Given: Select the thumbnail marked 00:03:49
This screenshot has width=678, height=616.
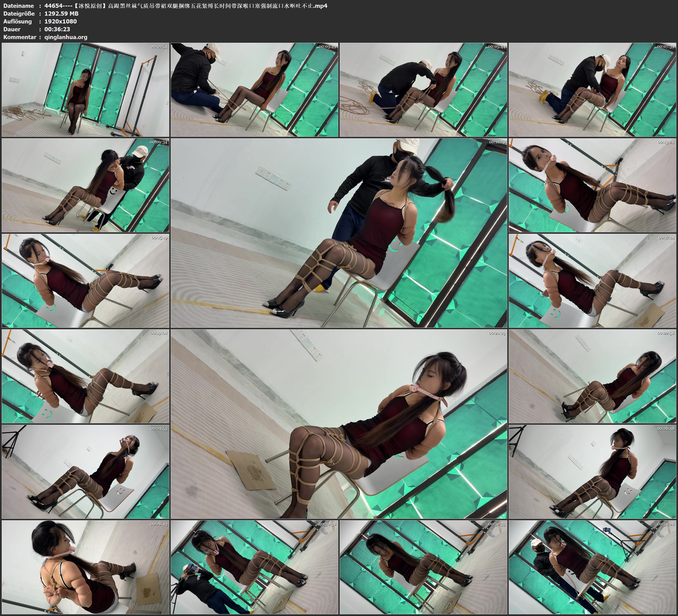Looking at the screenshot, I should pyautogui.click(x=254, y=89).
